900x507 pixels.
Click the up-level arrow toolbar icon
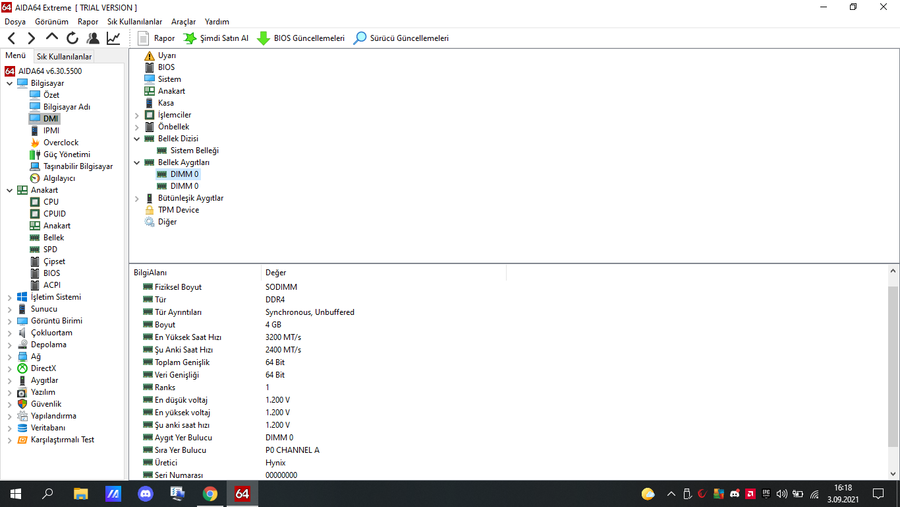(52, 38)
